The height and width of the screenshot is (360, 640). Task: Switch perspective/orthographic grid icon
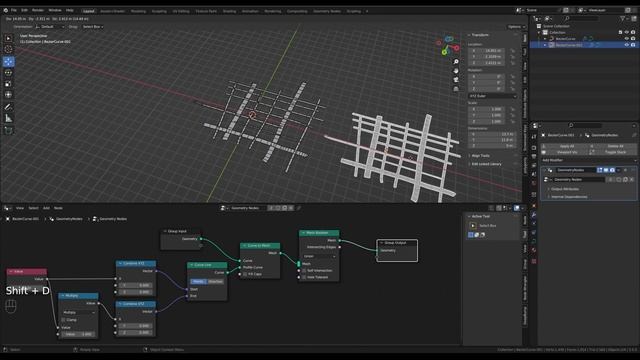(456, 89)
